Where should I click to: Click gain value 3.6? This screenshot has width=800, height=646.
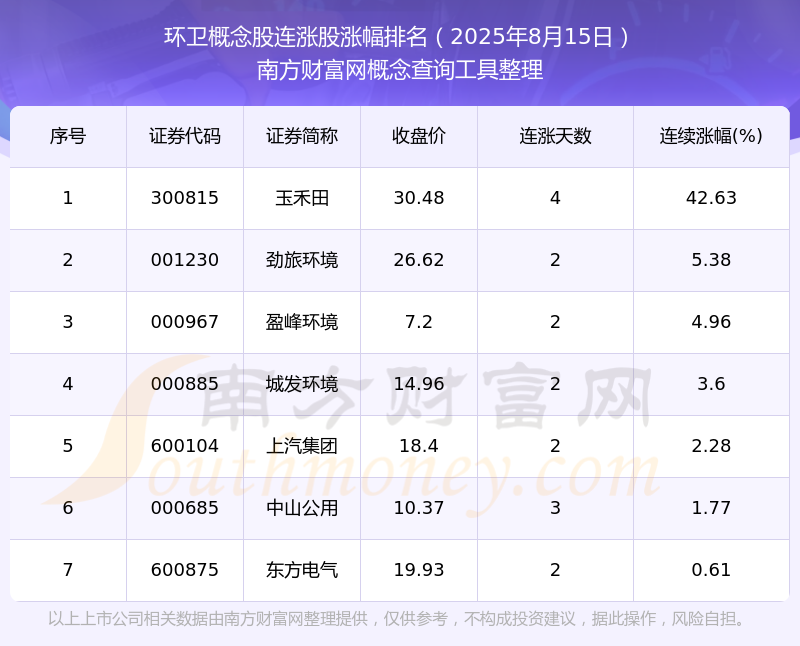point(711,384)
